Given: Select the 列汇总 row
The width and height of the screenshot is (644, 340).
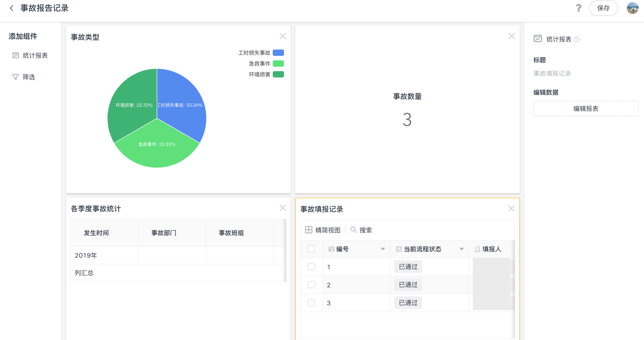Looking at the screenshot, I should [x=178, y=273].
